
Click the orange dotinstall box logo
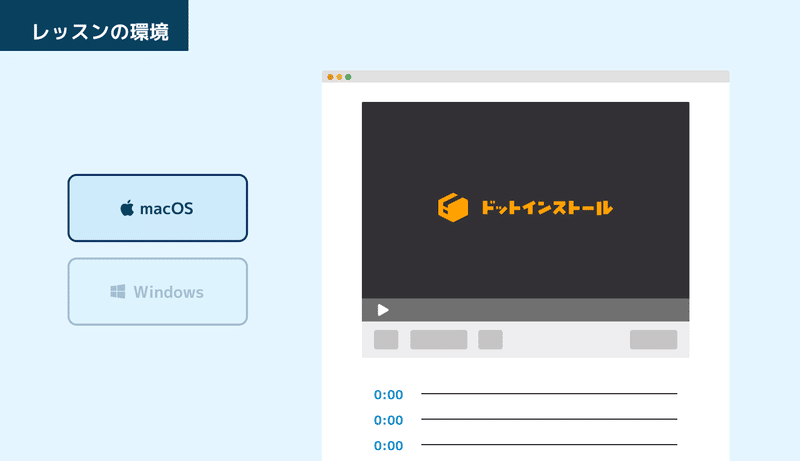pos(453,208)
